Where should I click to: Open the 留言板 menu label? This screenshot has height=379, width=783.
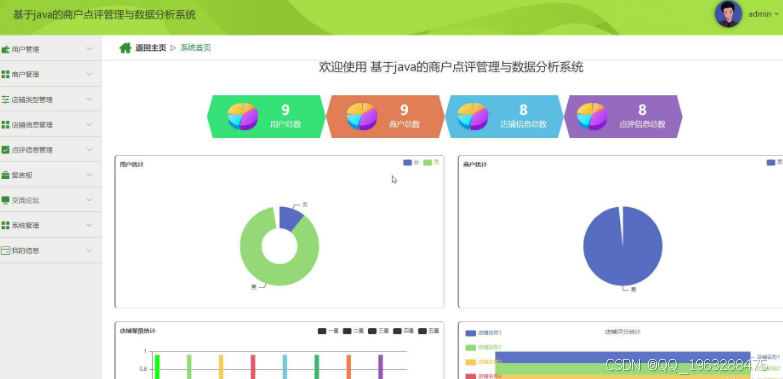click(x=22, y=175)
